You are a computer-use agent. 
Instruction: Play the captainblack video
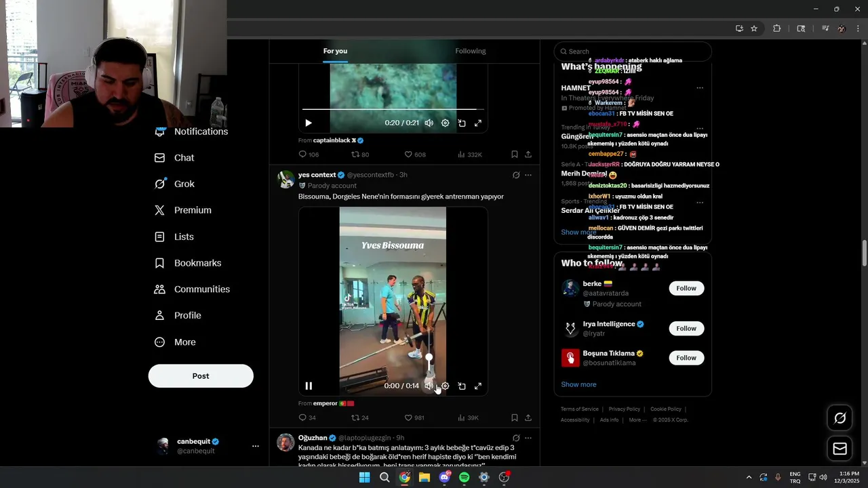pos(309,123)
